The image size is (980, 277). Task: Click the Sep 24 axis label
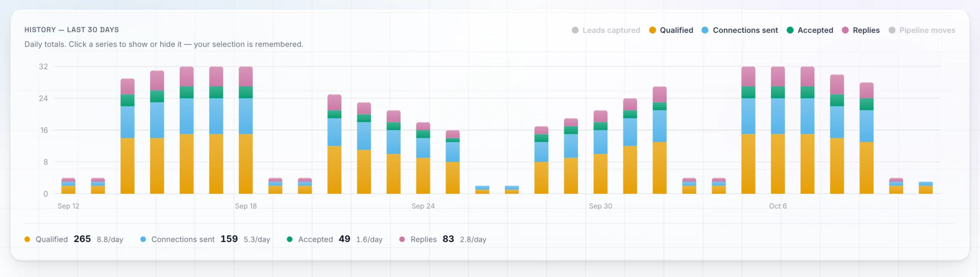pyautogui.click(x=423, y=206)
